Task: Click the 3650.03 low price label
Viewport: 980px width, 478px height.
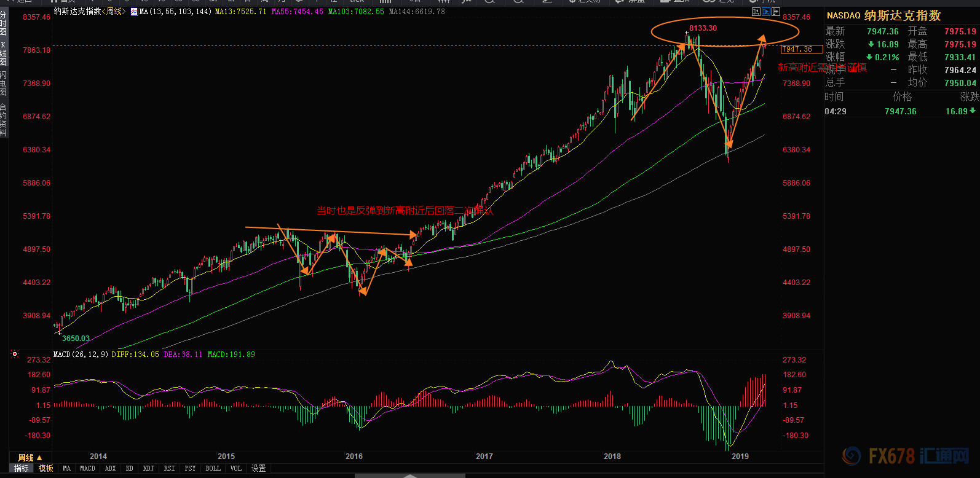Action: (76, 339)
